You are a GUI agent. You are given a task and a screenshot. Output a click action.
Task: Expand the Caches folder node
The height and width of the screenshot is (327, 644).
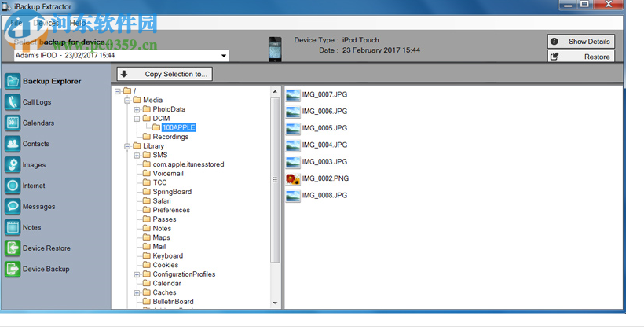coord(137,293)
